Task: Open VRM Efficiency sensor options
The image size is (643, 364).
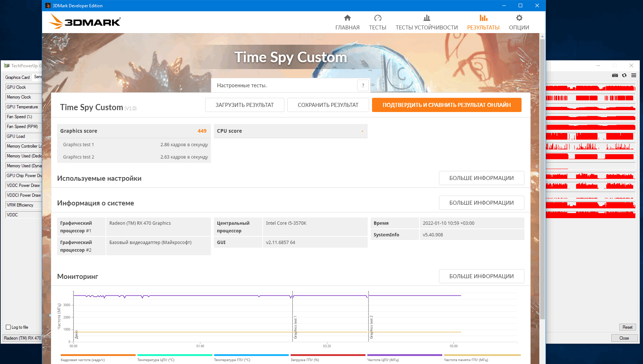Action: click(x=24, y=205)
